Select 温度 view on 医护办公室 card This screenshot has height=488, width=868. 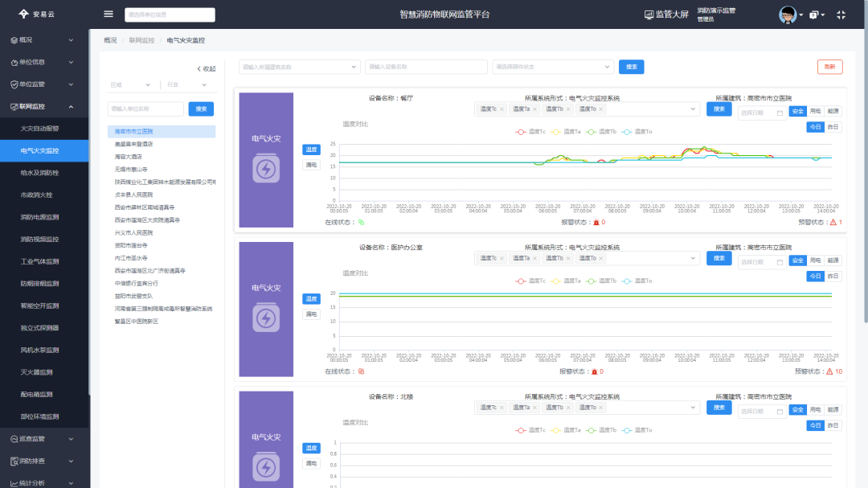(x=311, y=298)
